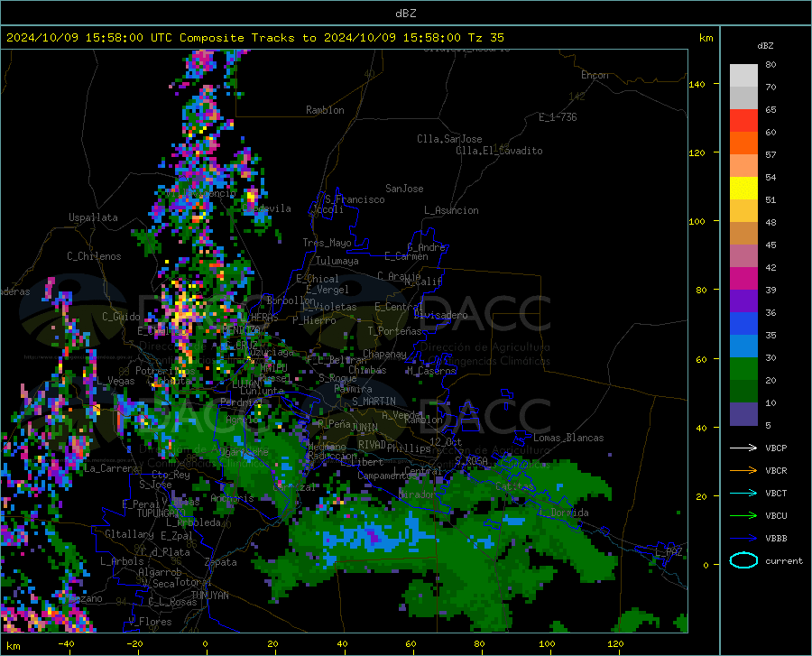Viewport: 812px width, 656px height.
Task: Click the S_MARTIN map label
Action: [x=374, y=402]
